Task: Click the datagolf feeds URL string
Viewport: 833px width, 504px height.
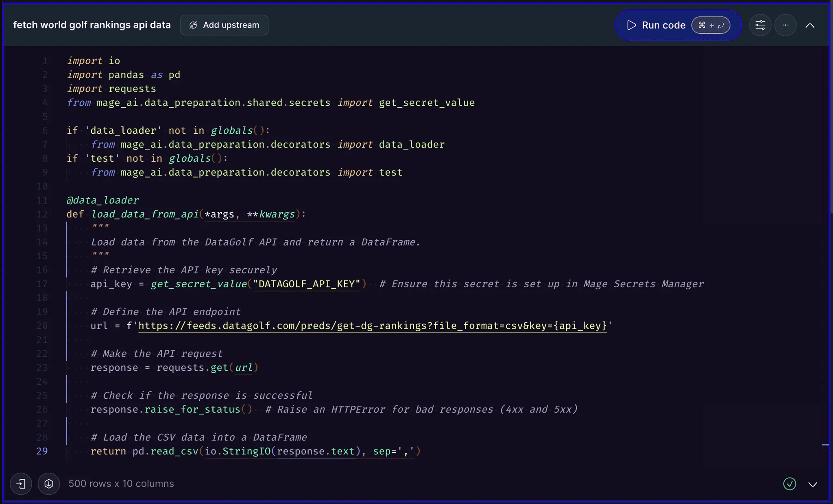Action: 373,326
